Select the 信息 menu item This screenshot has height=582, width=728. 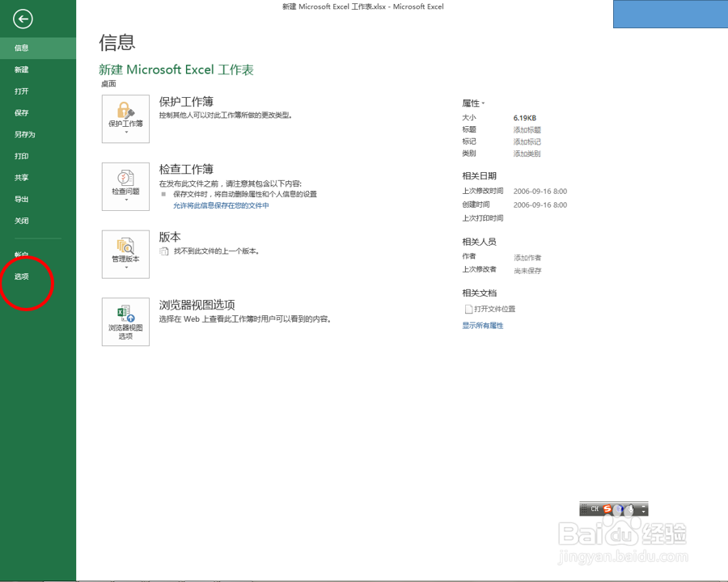[x=38, y=48]
